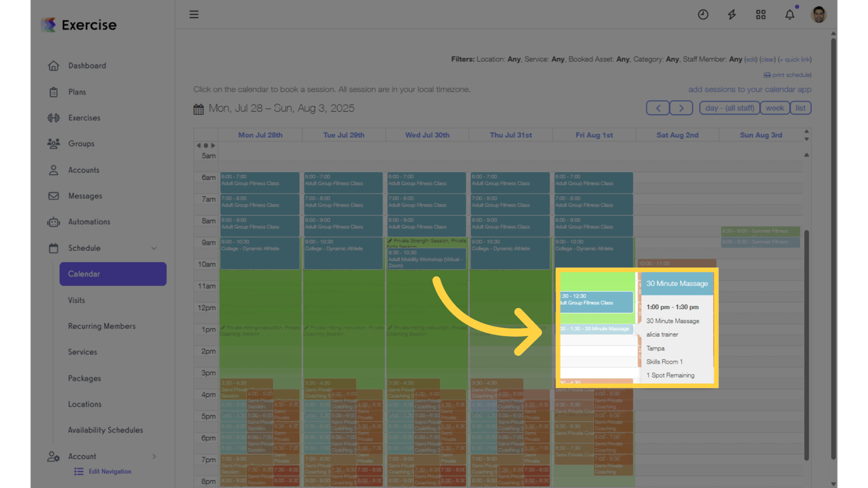View notifications via the bell icon

coord(790,14)
